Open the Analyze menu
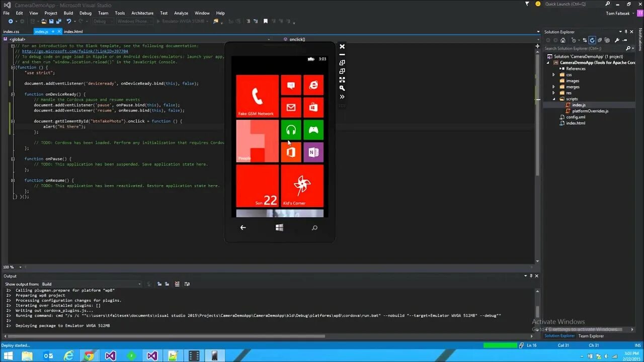 click(x=181, y=13)
